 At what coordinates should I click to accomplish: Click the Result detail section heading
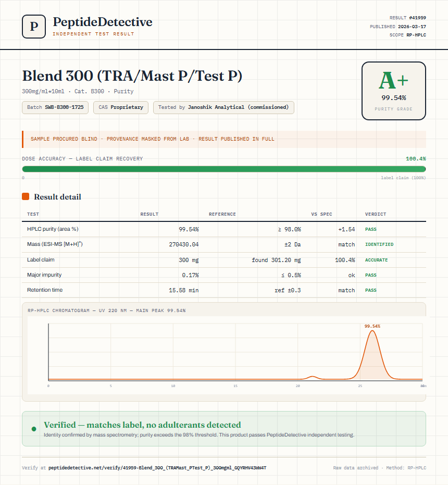coord(57,197)
